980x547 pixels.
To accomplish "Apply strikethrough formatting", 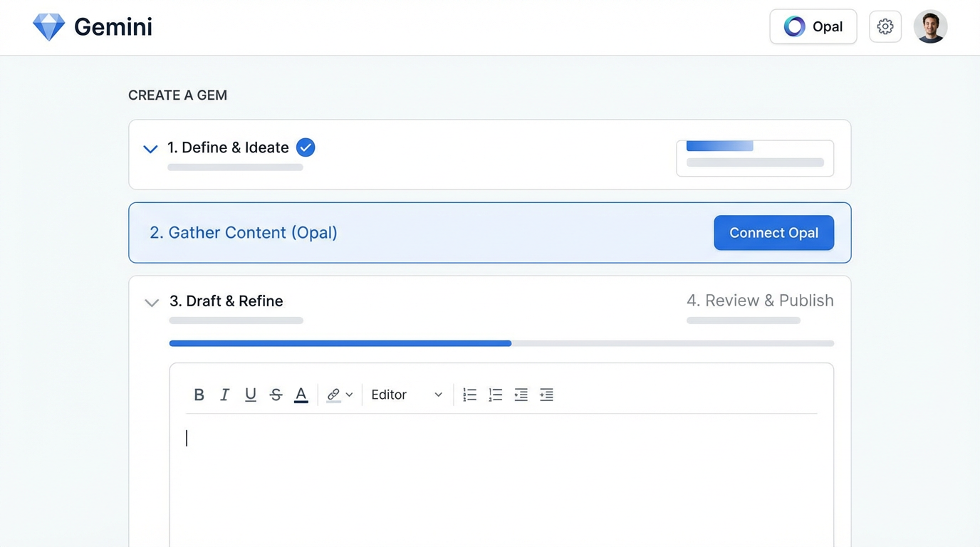I will pos(276,395).
